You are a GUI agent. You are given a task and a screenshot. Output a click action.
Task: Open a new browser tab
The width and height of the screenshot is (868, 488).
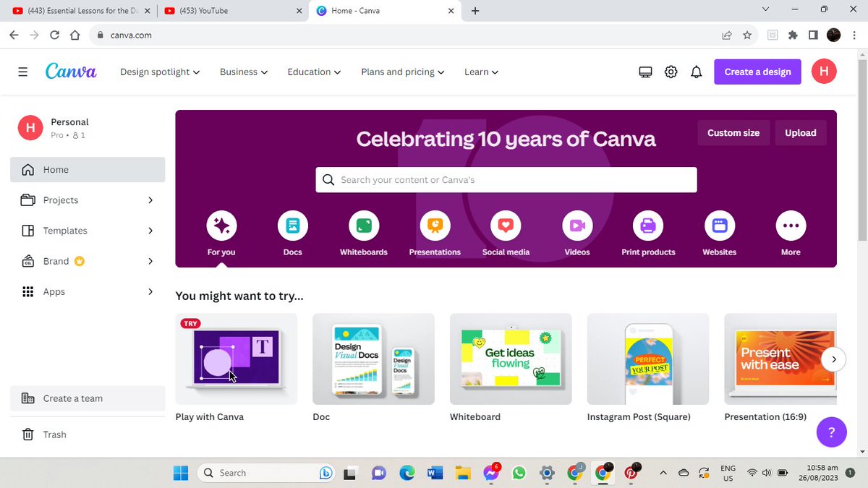pos(475,11)
